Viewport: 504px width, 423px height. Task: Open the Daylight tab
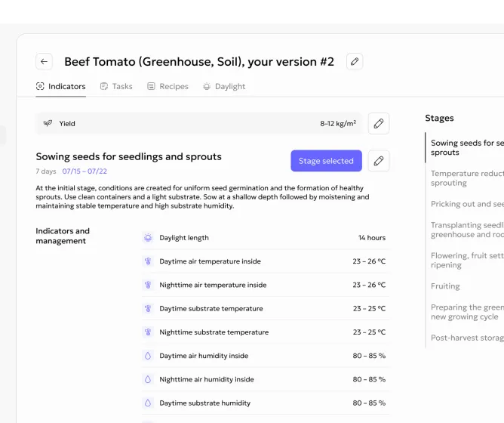(x=224, y=86)
